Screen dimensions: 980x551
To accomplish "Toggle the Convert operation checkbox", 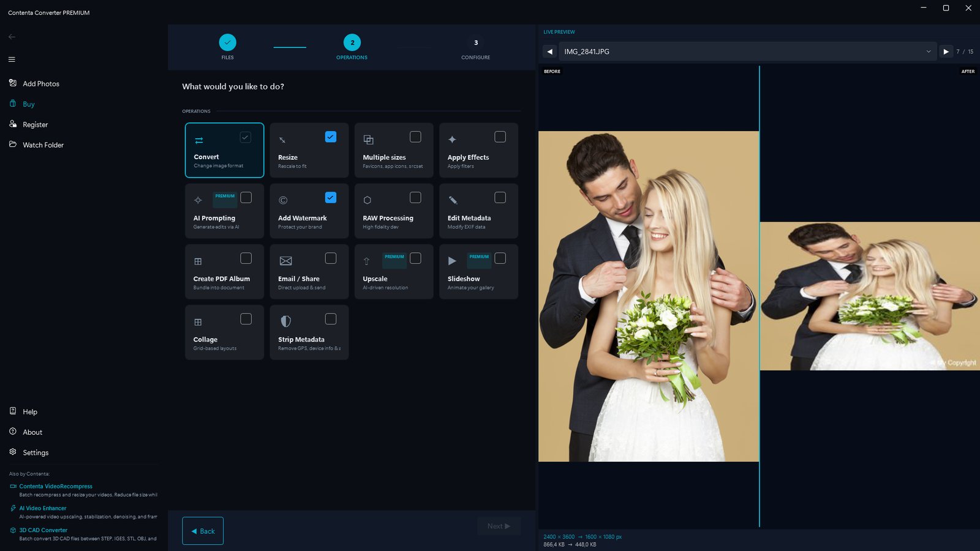I will [246, 137].
